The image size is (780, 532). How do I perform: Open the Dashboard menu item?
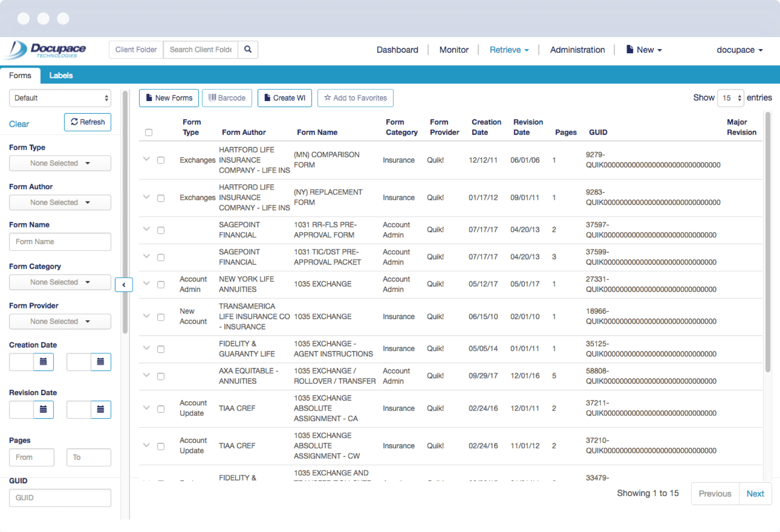coord(397,50)
